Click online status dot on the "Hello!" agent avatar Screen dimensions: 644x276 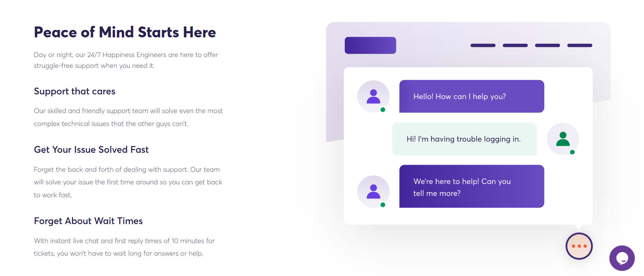(383, 110)
